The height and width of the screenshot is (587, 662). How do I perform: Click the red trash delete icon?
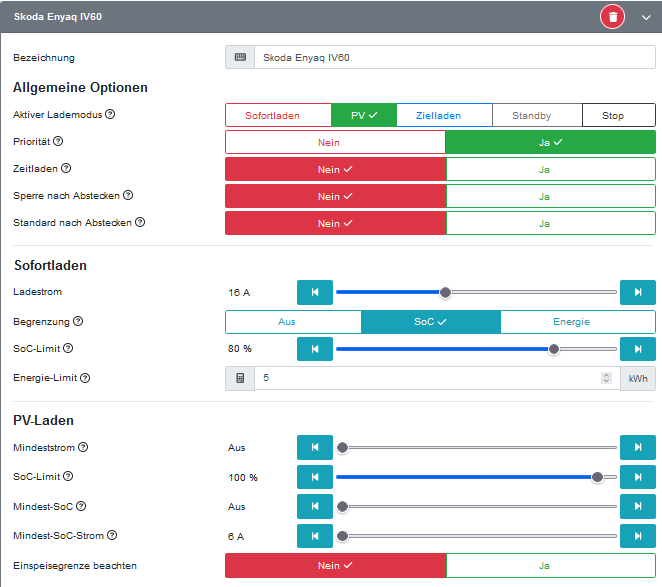point(612,17)
